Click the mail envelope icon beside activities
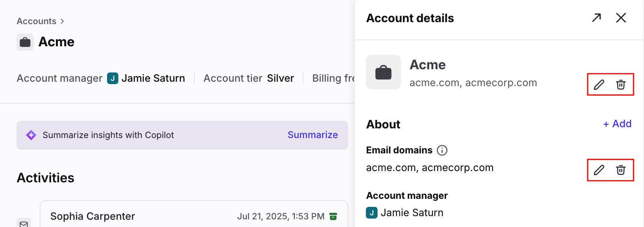 [x=24, y=223]
